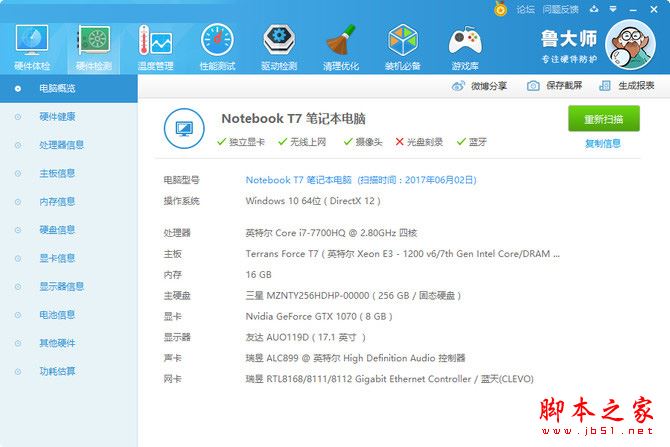670x447 pixels.
Task: Open 驱动检测 driver detection icon
Action: (279, 47)
